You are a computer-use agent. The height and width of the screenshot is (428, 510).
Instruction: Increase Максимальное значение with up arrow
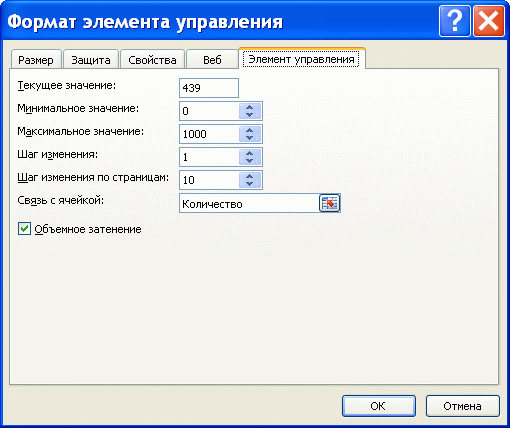pos(250,130)
